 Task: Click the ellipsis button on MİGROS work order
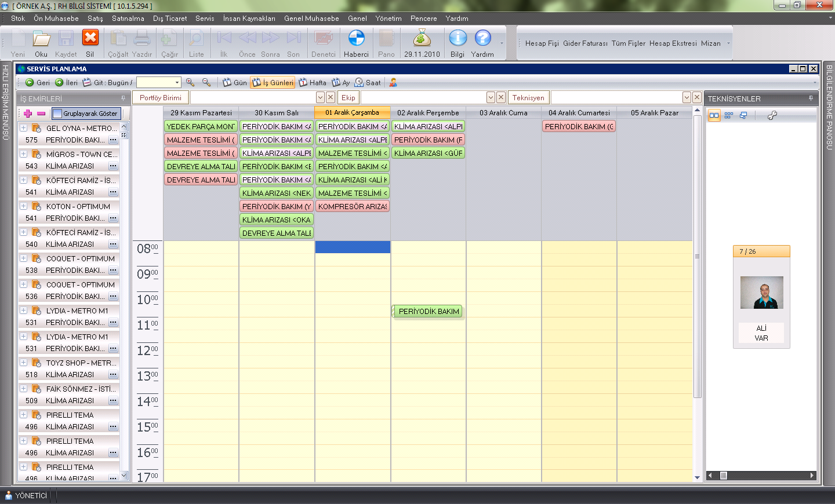point(113,166)
